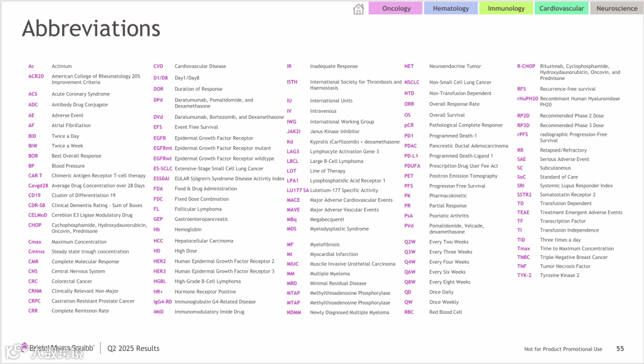644x364 pixels.
Task: Click 'Hormone Receptor Positive' text
Action: click(x=205, y=292)
